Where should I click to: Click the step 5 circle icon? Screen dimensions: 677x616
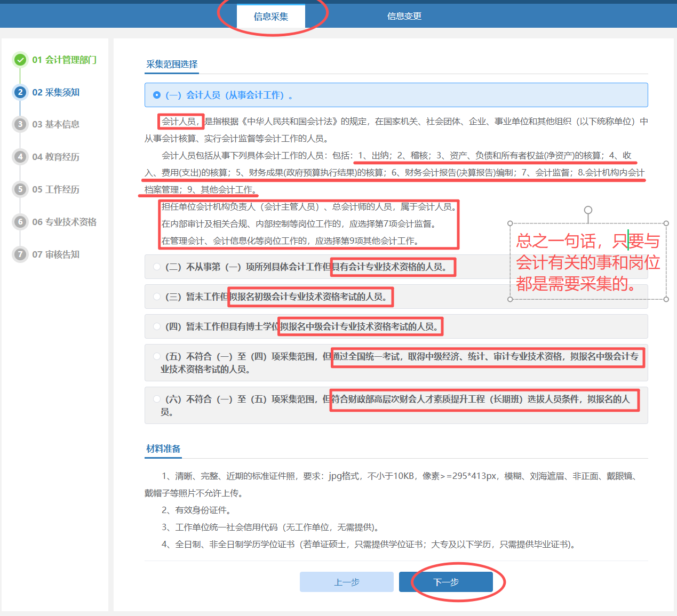pos(20,189)
